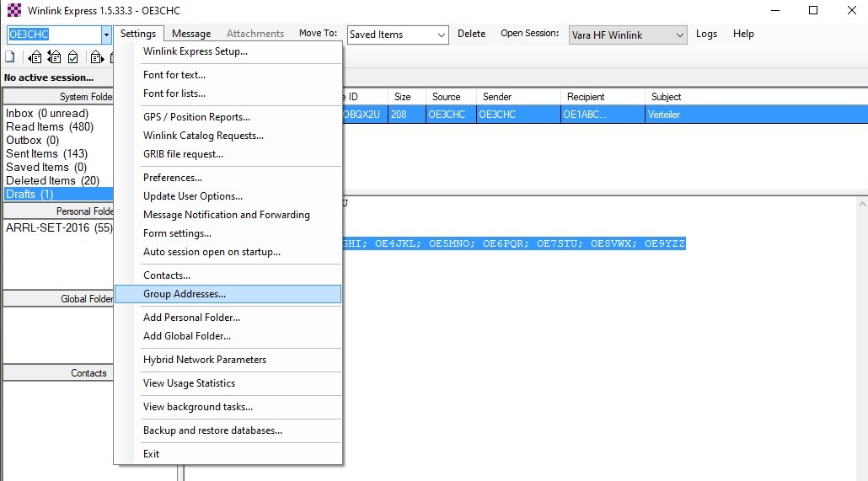Click the Contacts panel header

[x=59, y=373]
